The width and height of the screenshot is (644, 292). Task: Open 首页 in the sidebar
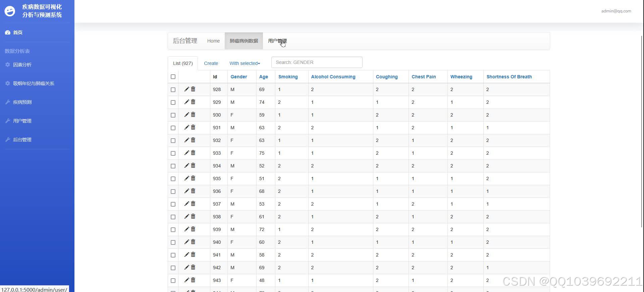(x=18, y=32)
